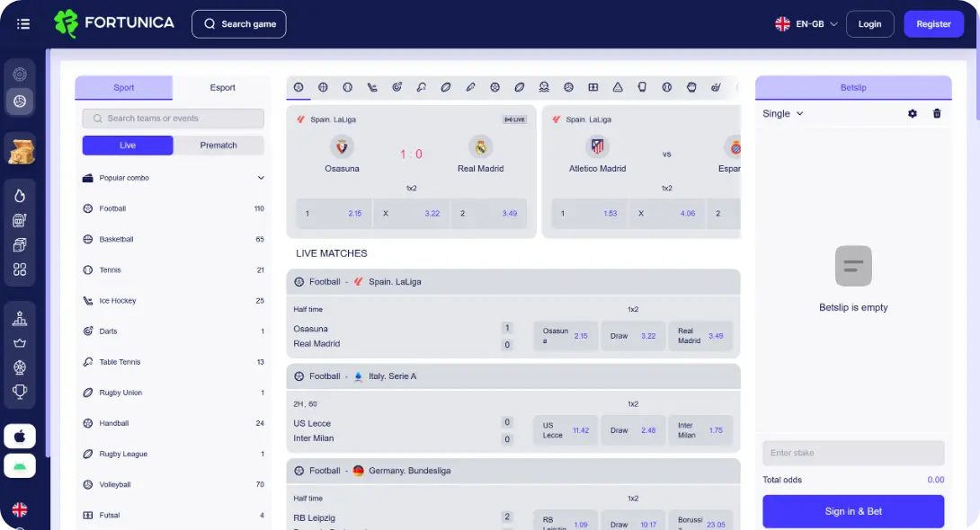
Task: Open Football - Spain. LaLiga league header
Action: coord(513,282)
